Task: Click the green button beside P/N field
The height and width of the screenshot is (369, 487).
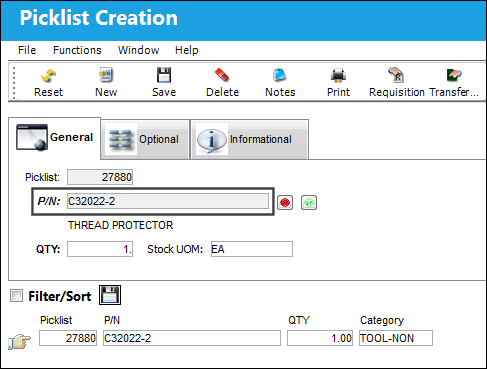Action: point(309,202)
